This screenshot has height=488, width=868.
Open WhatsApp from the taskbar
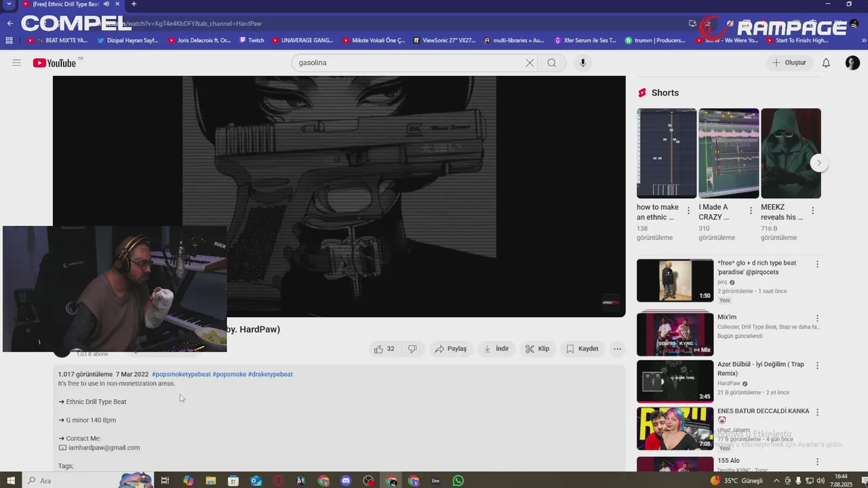[458, 481]
